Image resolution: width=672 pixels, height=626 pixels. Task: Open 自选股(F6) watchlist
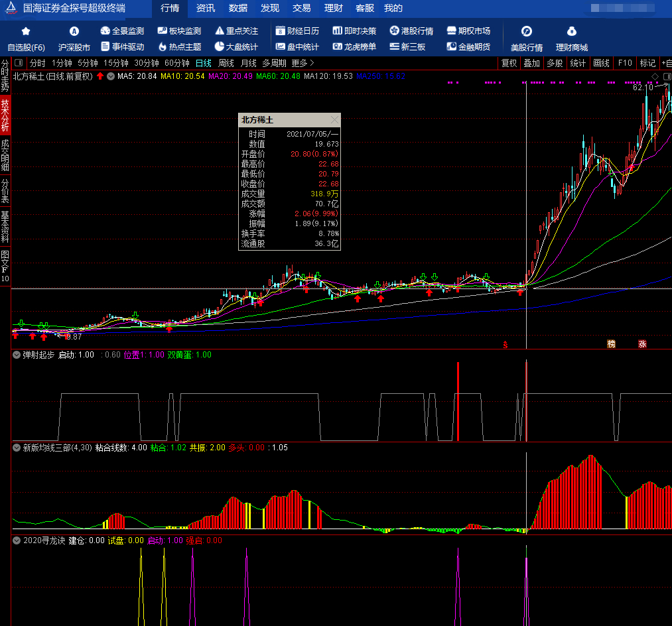click(26, 38)
